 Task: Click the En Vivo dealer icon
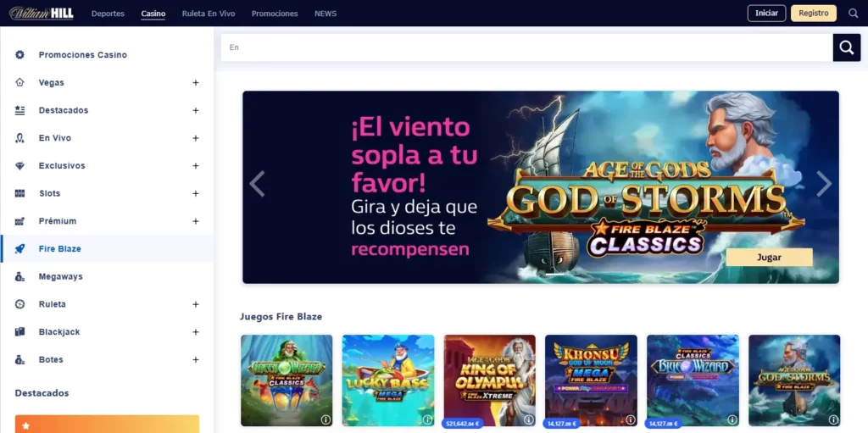click(x=20, y=138)
